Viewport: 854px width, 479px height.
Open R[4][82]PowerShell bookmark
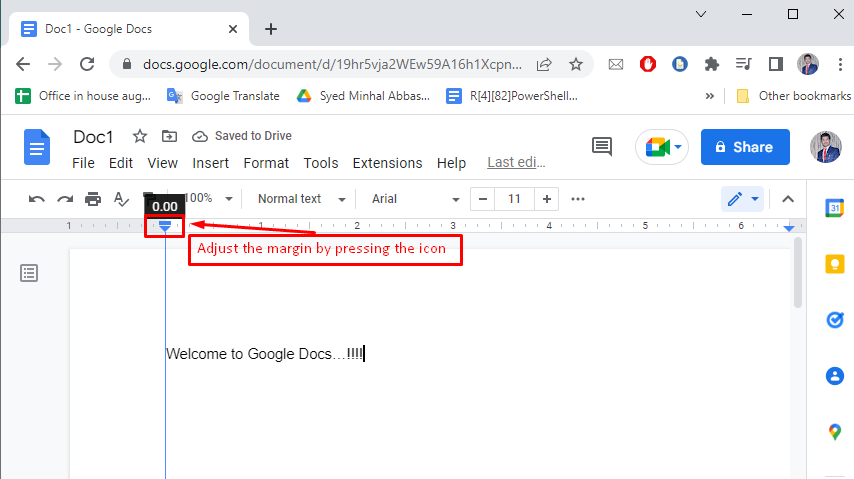(x=512, y=96)
